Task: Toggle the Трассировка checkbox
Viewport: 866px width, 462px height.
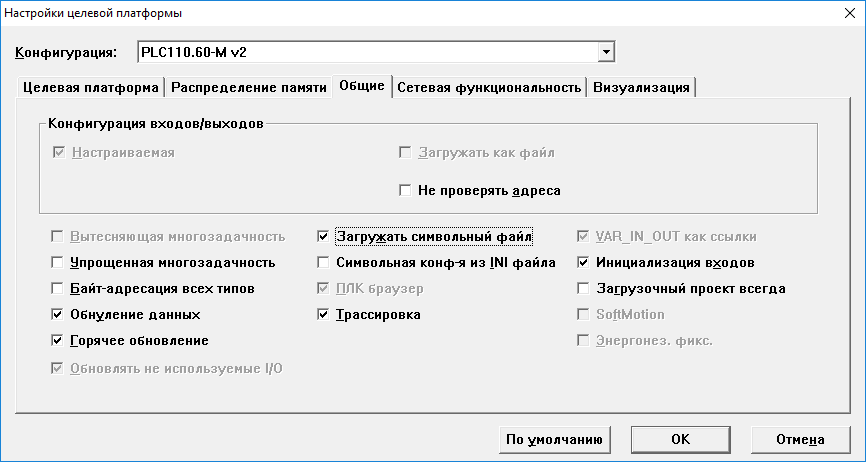Action: coord(323,315)
